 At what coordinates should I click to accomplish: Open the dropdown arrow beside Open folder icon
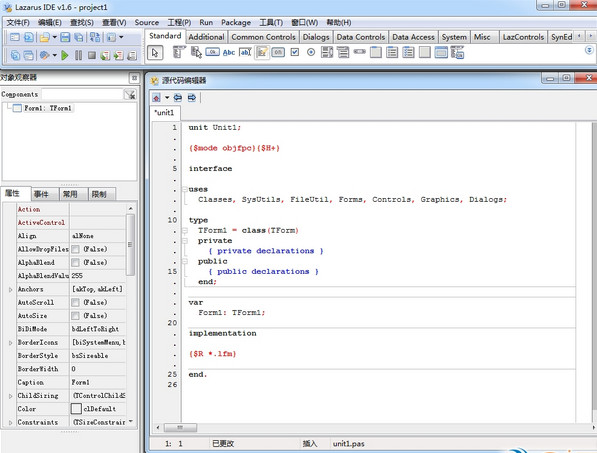tap(54, 37)
